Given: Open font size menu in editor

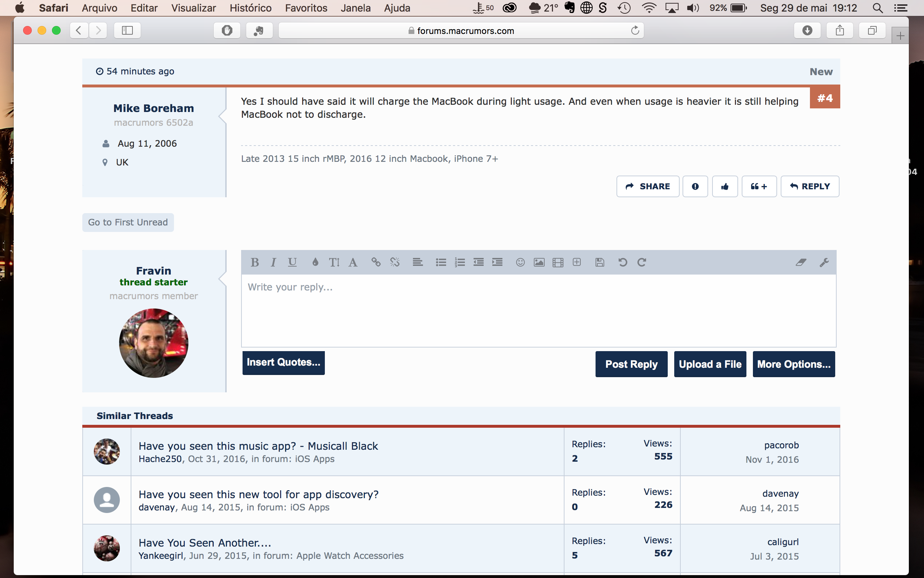Looking at the screenshot, I should [334, 262].
